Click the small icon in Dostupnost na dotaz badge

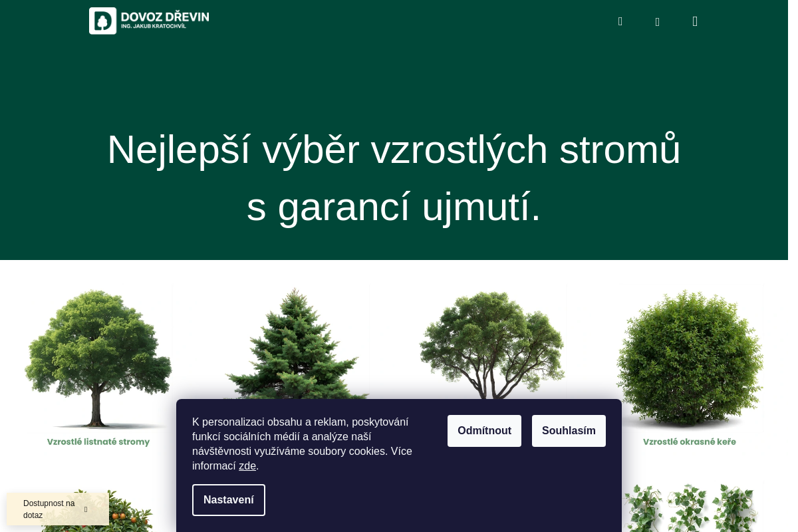click(x=86, y=509)
